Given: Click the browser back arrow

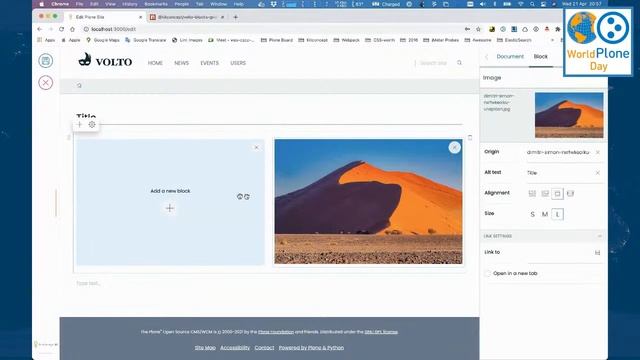Looking at the screenshot, I should pos(40,29).
